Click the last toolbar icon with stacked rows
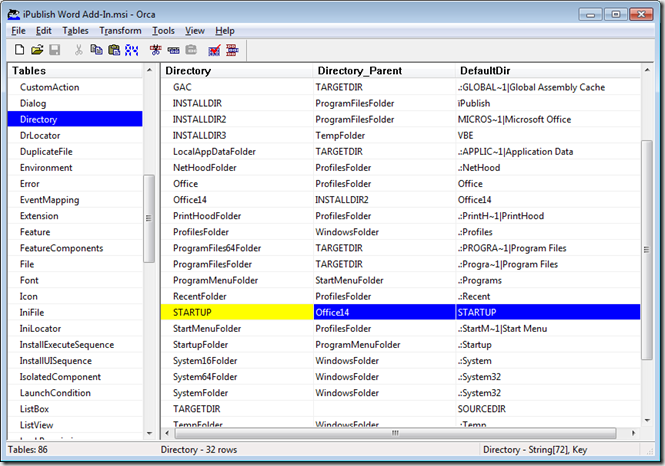This screenshot has height=466, width=665. coord(232,50)
